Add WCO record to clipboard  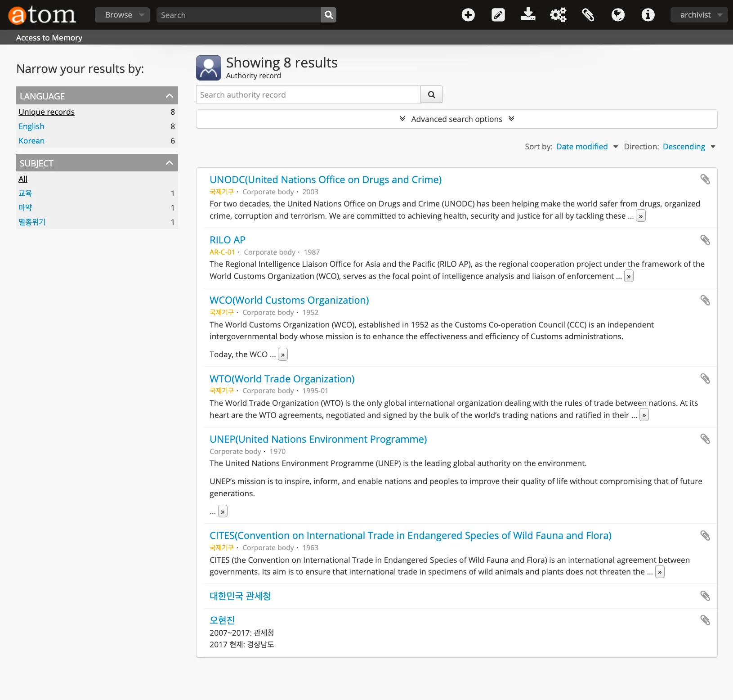pyautogui.click(x=705, y=300)
